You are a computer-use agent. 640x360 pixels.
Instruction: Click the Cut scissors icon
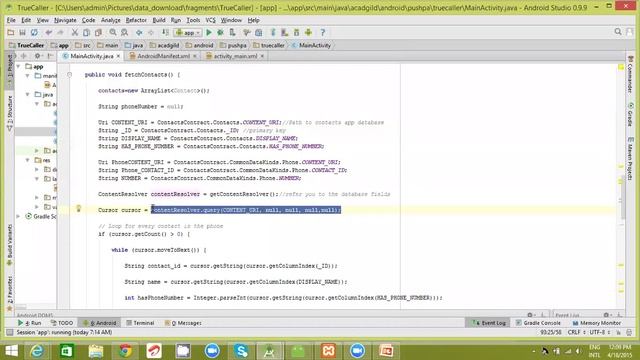pyautogui.click(x=75, y=32)
